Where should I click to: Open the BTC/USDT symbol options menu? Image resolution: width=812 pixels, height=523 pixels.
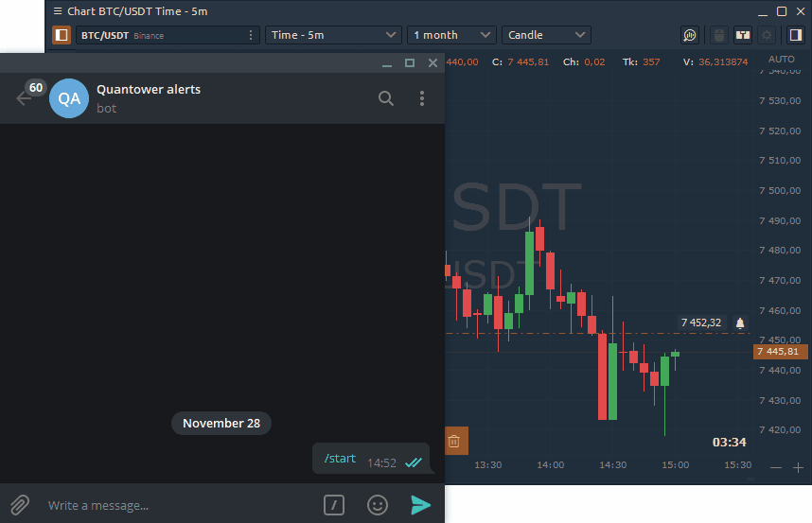(251, 35)
